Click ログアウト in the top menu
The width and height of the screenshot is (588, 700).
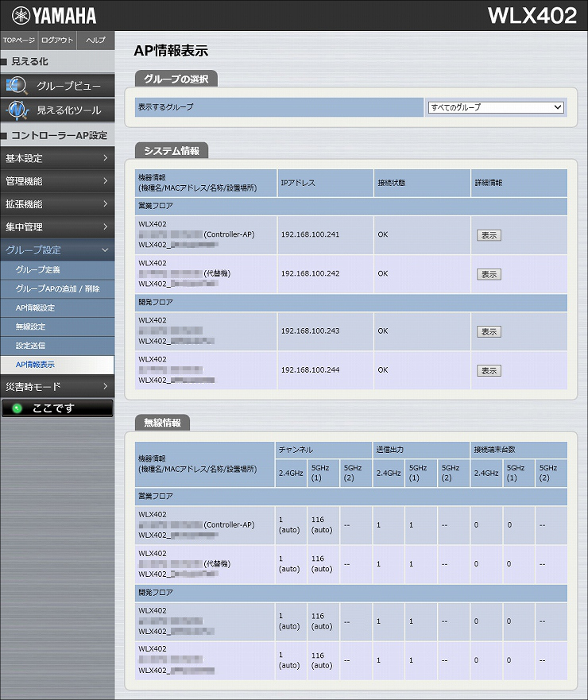point(57,41)
